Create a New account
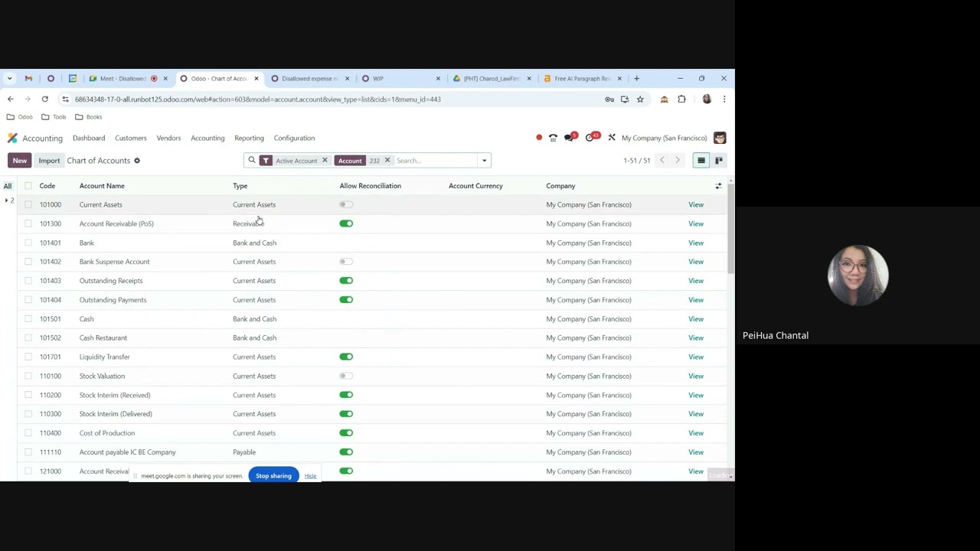This screenshot has height=551, width=980. (20, 161)
